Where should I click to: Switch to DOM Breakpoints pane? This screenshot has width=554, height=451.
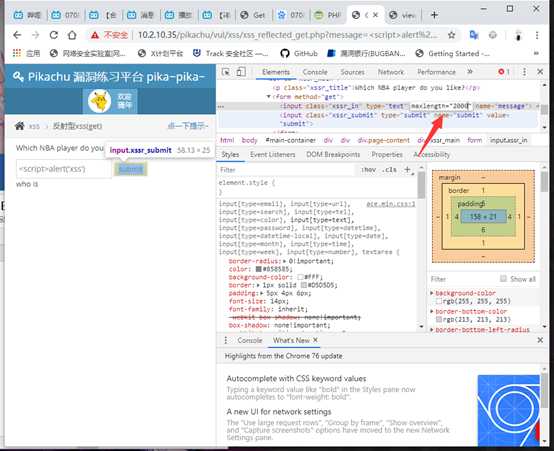(x=333, y=155)
